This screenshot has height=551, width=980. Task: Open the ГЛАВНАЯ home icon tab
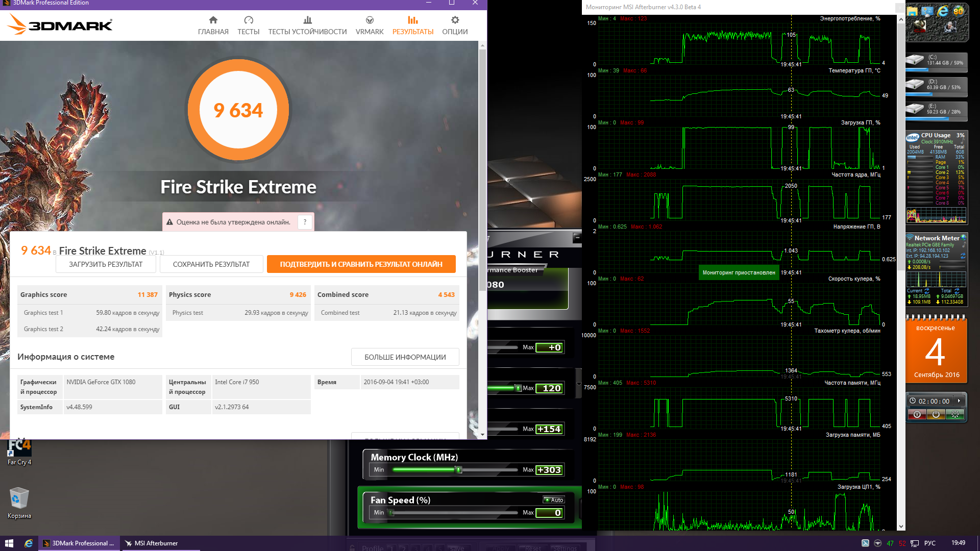coord(213,20)
